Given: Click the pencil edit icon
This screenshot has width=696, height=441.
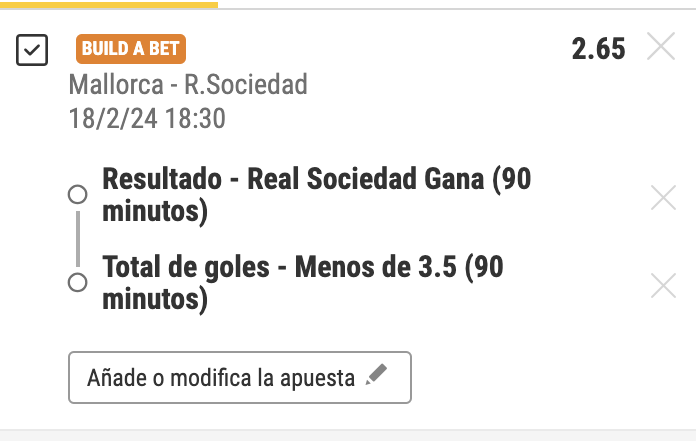Looking at the screenshot, I should pos(376,374).
